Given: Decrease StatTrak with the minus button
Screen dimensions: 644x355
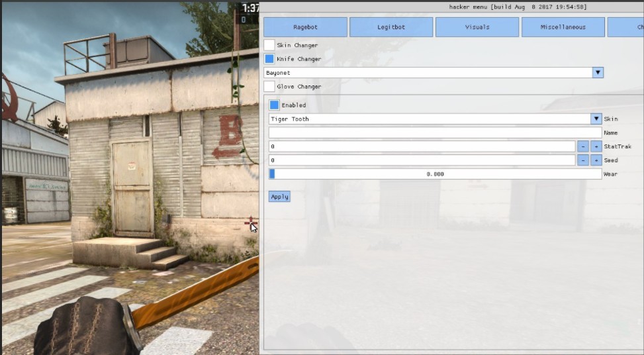Looking at the screenshot, I should tap(583, 146).
